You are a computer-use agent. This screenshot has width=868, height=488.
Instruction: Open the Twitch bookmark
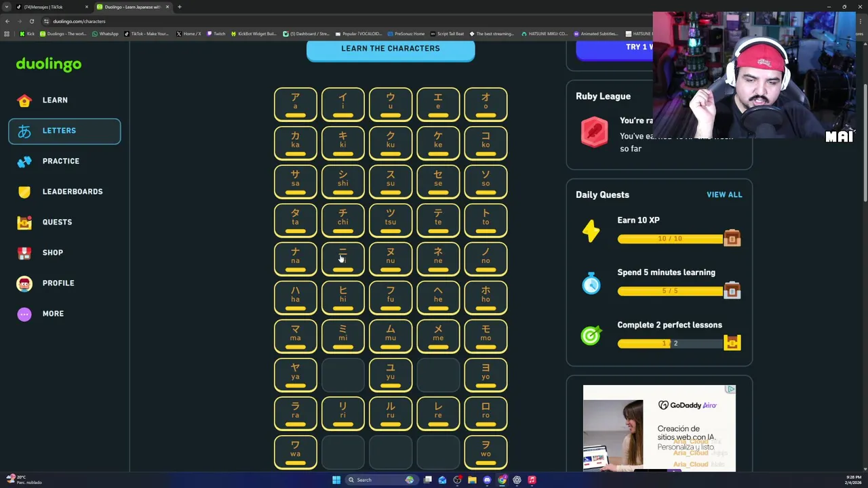[216, 34]
